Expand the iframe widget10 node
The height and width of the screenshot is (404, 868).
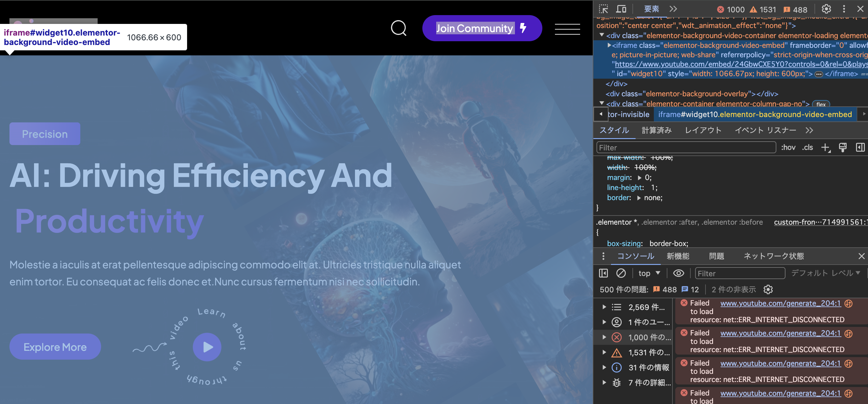tap(609, 45)
